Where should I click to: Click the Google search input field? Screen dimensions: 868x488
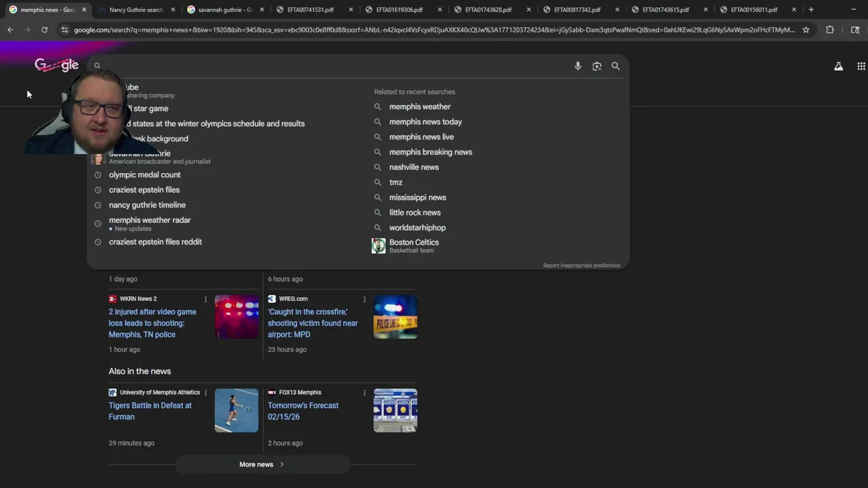332,66
